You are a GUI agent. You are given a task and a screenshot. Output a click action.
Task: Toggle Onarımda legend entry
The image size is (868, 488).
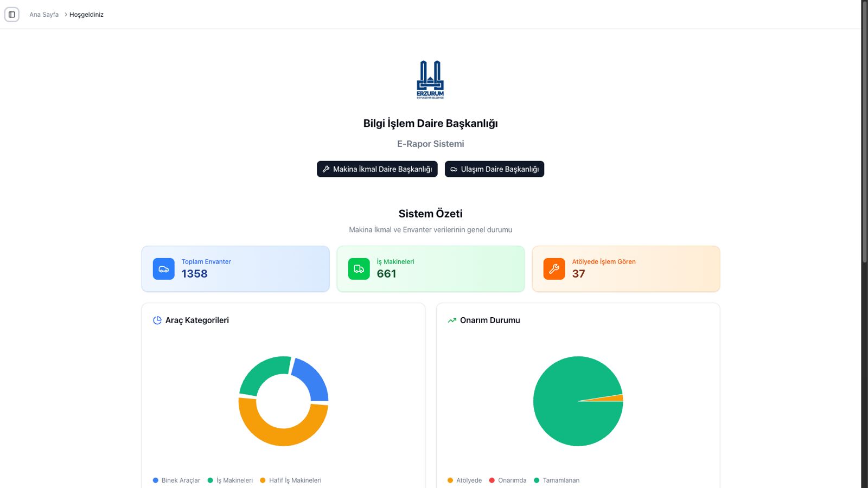tap(508, 480)
